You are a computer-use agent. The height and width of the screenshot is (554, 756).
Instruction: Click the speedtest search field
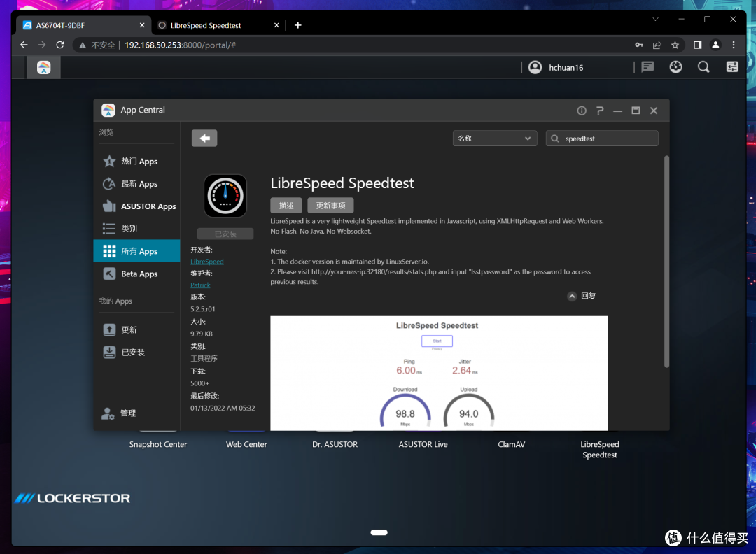pos(608,138)
